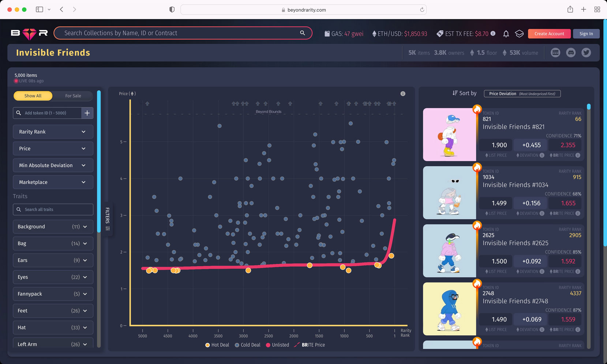Click the filters panel blue scrollbar
The width and height of the screenshot is (607, 364).
click(99, 161)
